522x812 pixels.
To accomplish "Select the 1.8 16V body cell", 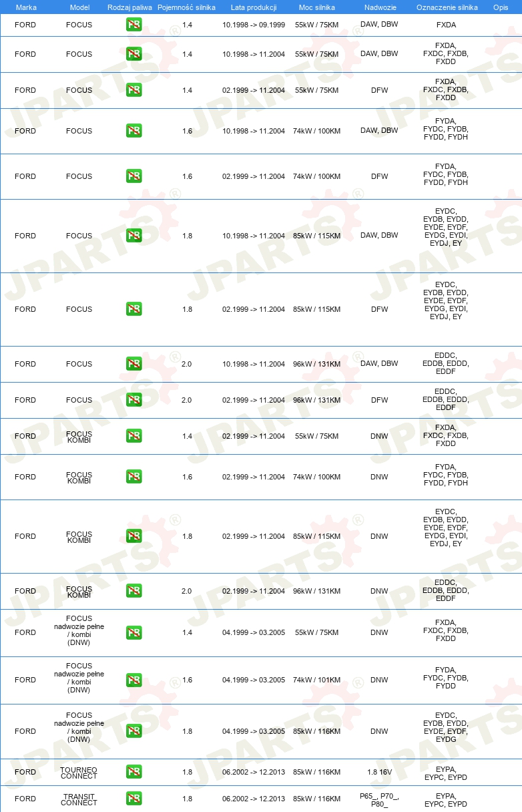I will click(x=379, y=772).
